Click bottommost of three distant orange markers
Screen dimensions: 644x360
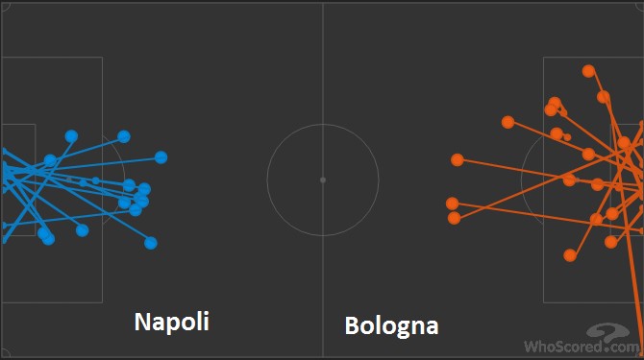click(454, 218)
